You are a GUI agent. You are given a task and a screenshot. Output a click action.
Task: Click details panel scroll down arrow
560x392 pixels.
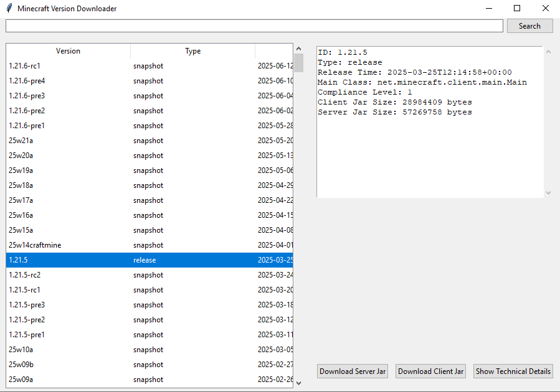[549, 193]
